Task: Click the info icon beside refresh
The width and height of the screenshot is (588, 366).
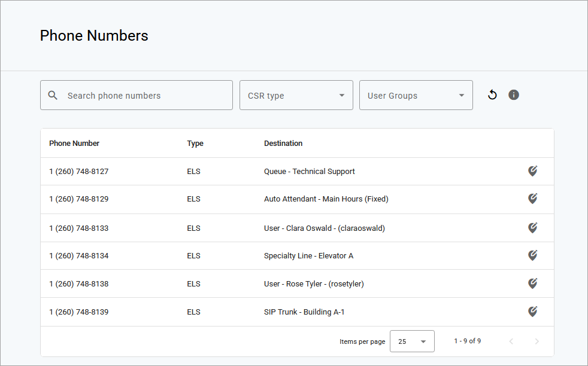Action: 513,95
